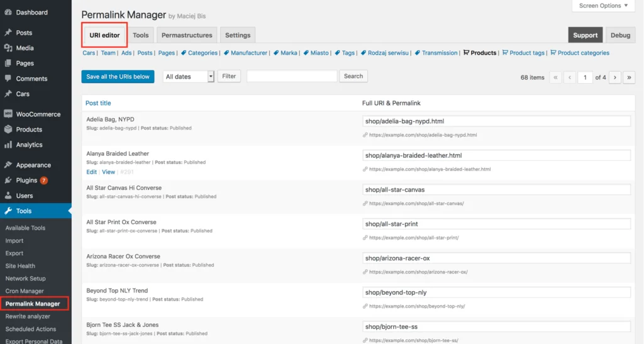Open Comments via its speech bubble icon
644x344 pixels.
(x=8, y=79)
